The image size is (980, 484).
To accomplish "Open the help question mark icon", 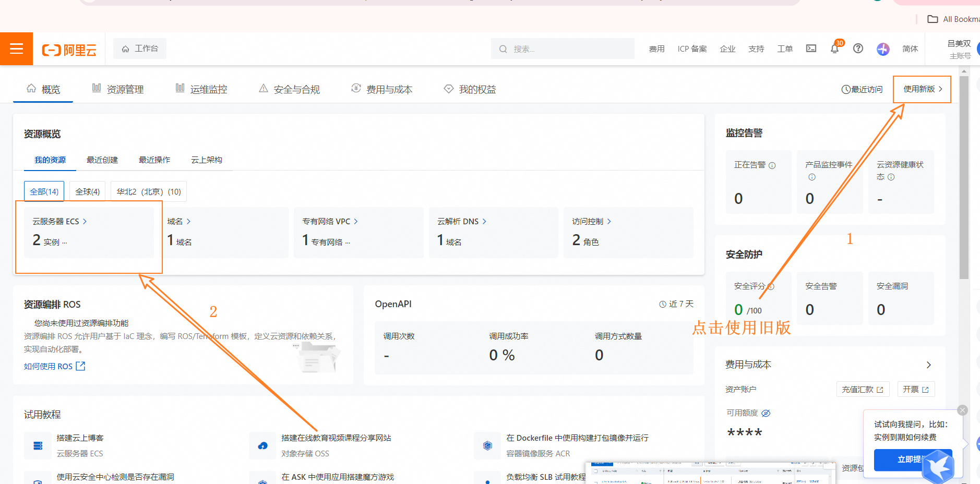I will point(858,49).
